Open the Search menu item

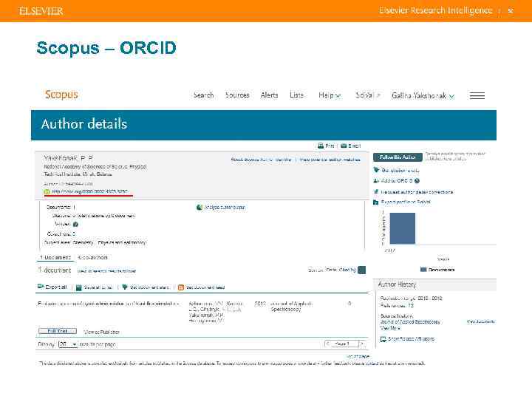pos(204,95)
